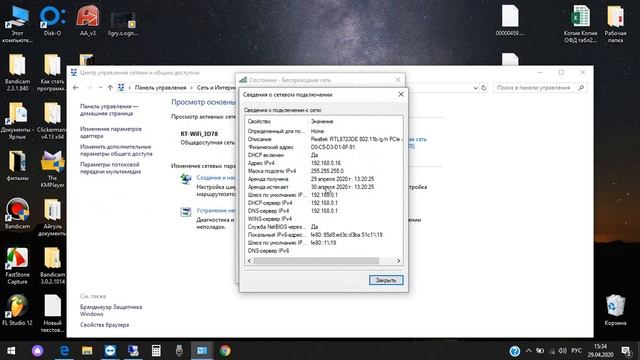Click the Up arrow in Control Panel navigation
The image size is (640, 360).
point(110,88)
